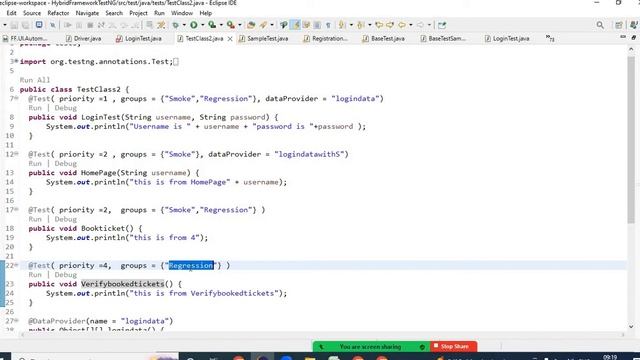The image size is (640, 360).
Task: Open the Coverage dropdown arrow
Action: click(x=221, y=25)
